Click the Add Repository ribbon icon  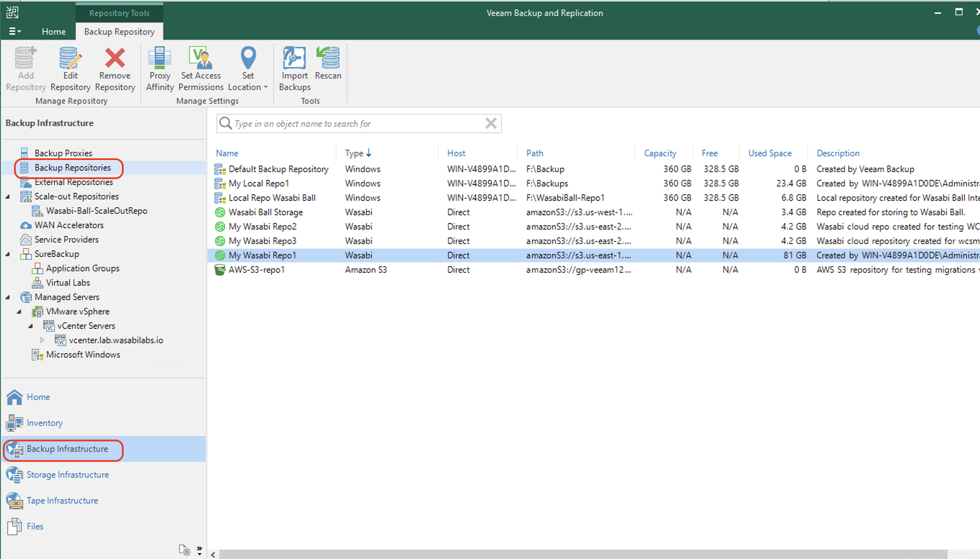26,58
